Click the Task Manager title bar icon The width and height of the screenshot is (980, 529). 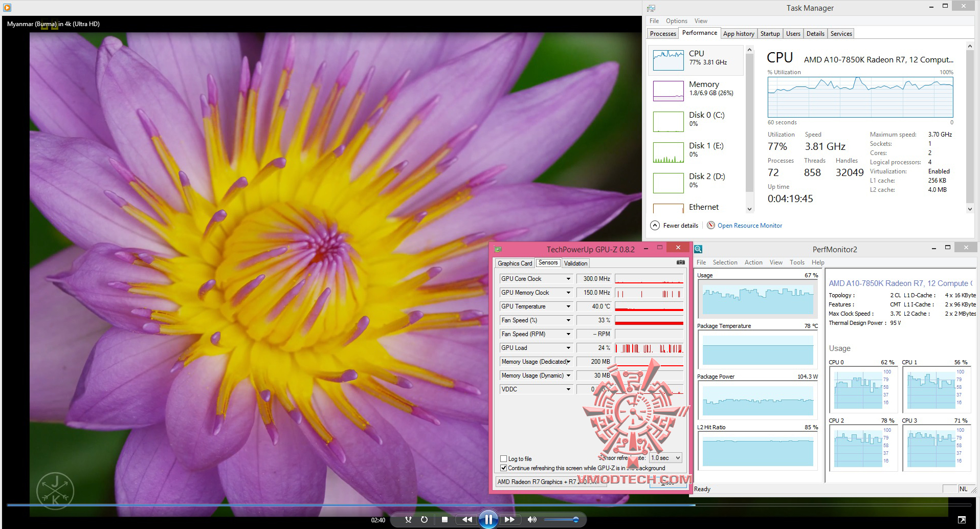coord(651,8)
